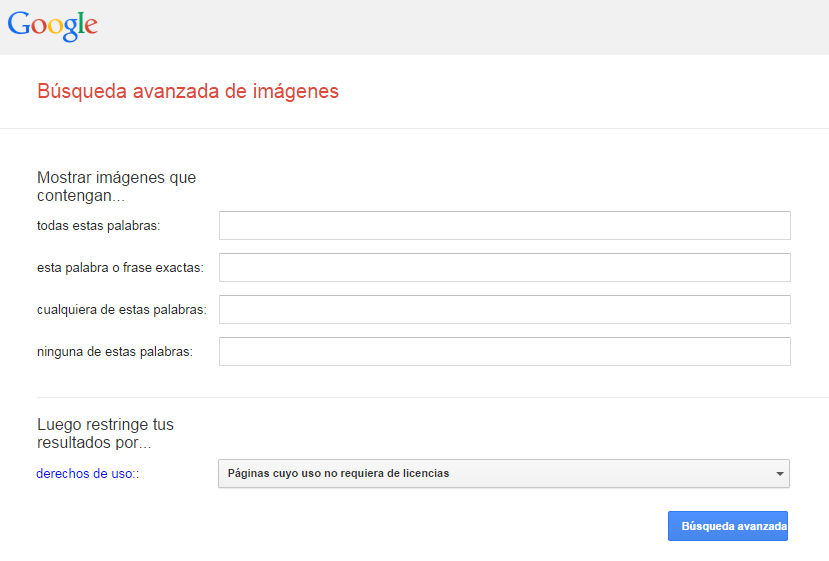The image size is (829, 561).
Task: Click the 'cualquiera de estas palabras:' label
Action: (x=122, y=310)
